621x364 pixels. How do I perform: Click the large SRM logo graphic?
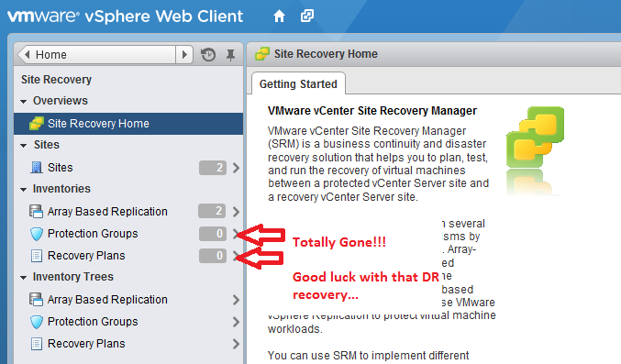coord(535,137)
